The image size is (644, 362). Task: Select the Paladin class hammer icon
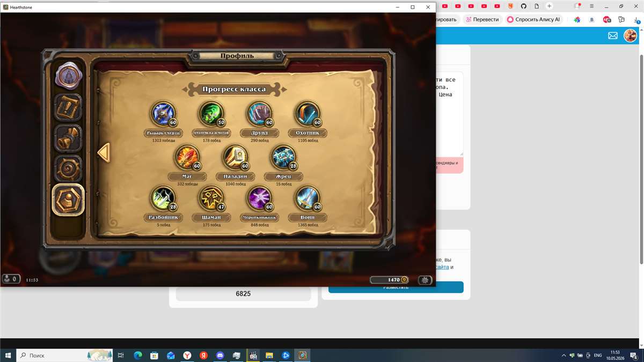click(235, 158)
